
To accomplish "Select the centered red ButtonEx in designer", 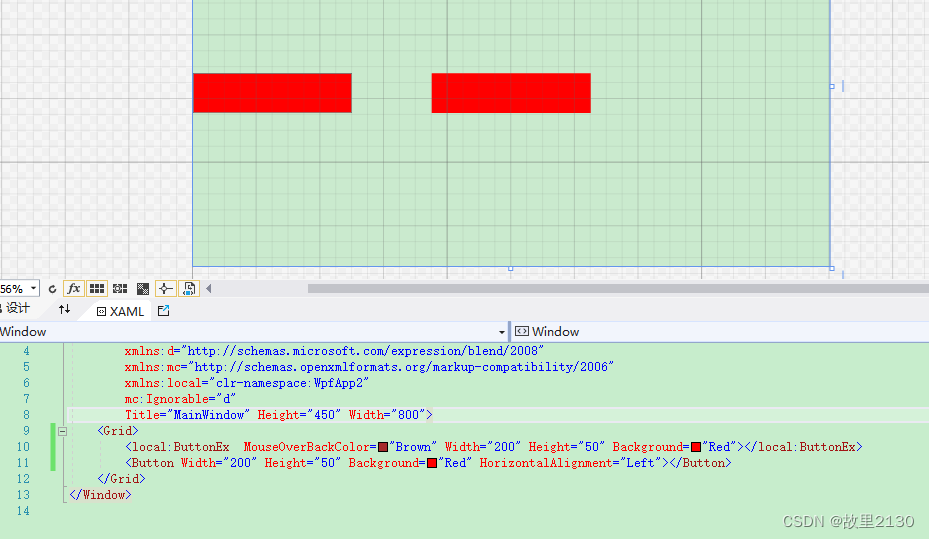I will tap(511, 93).
